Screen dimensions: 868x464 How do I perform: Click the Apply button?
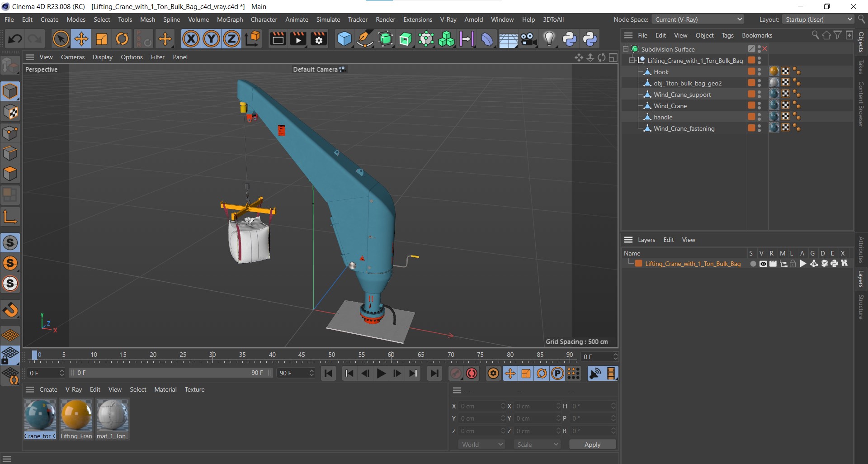pyautogui.click(x=592, y=445)
